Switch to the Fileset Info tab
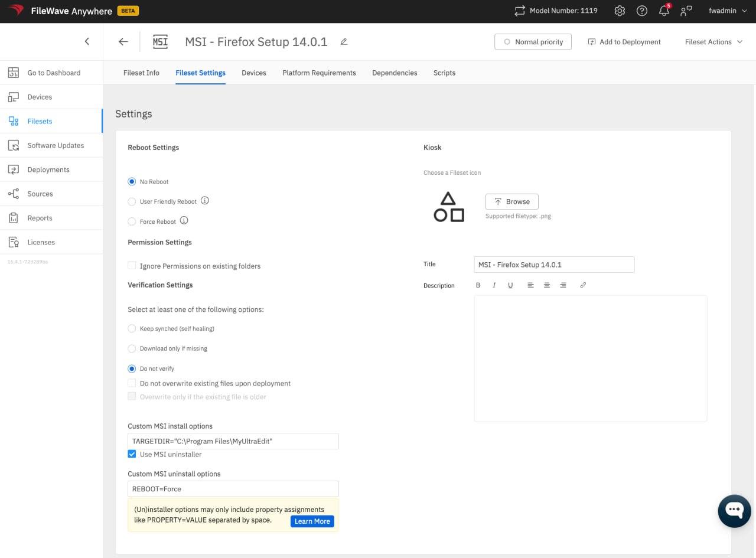 (141, 73)
